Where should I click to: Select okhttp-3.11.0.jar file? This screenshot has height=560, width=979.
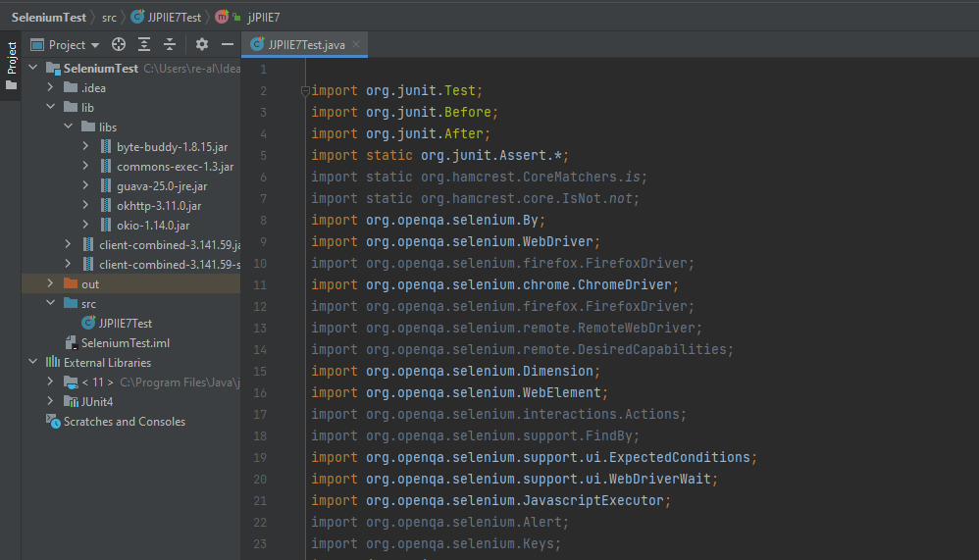(x=159, y=205)
